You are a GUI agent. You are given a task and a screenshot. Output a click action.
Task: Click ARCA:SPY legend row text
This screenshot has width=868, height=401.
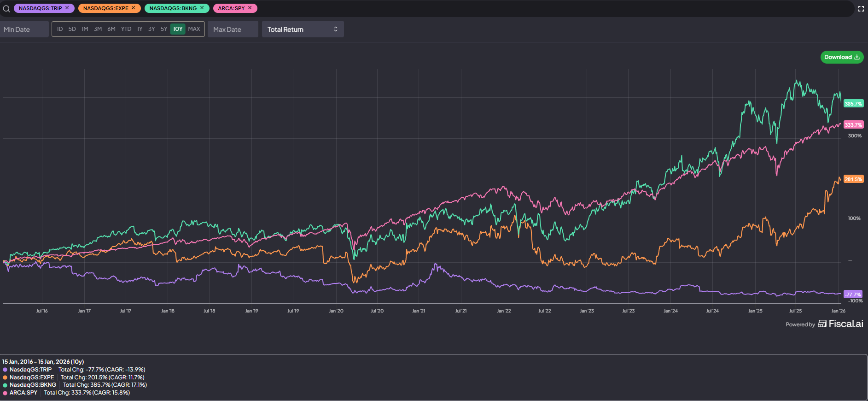[x=23, y=393]
